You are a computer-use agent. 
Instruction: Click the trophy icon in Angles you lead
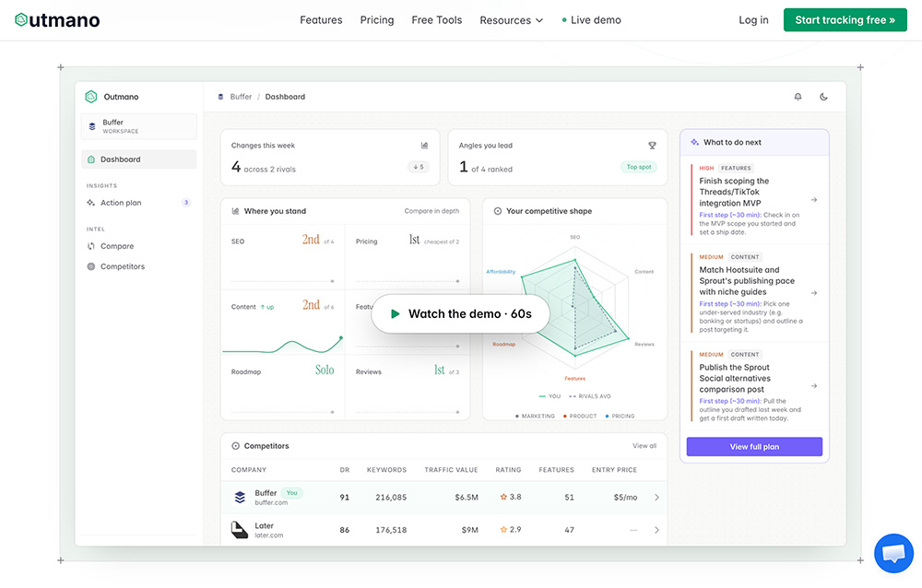(652, 146)
